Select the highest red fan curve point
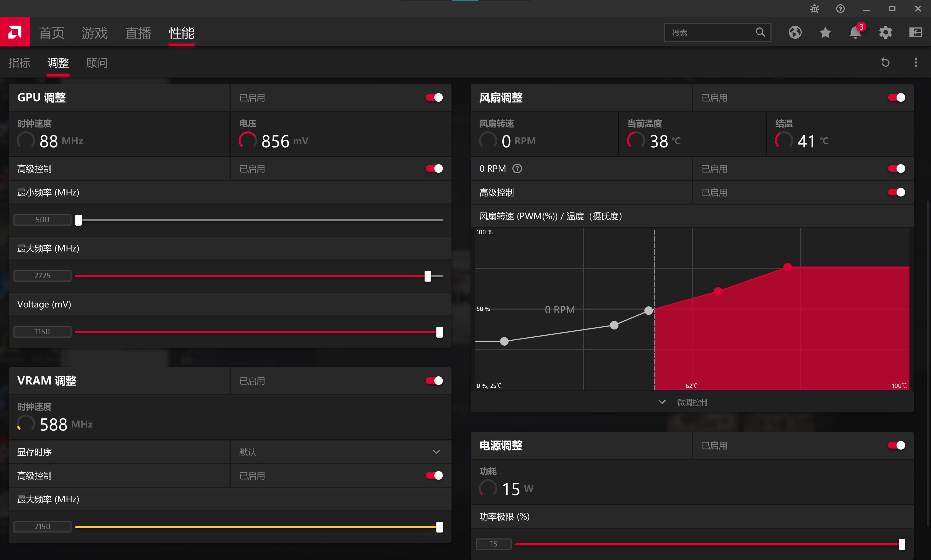 point(787,267)
